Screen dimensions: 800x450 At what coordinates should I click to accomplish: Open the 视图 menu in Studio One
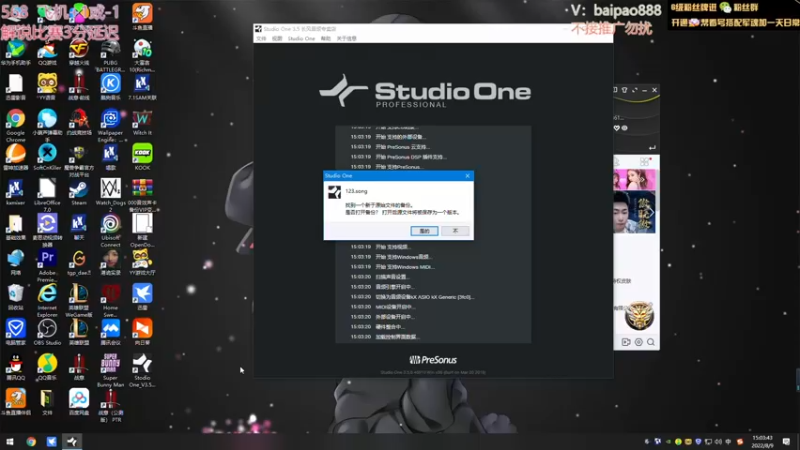tap(277, 39)
